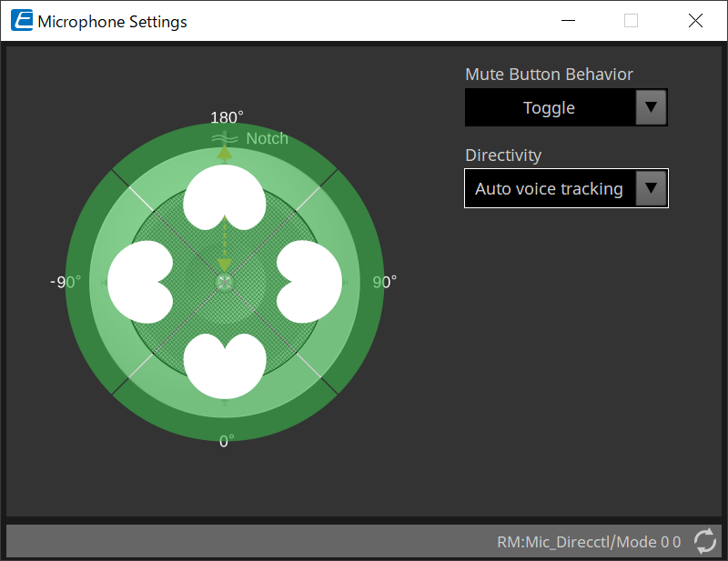This screenshot has height=561, width=728.
Task: Click the arrow beside the Toggle selection
Action: pyautogui.click(x=651, y=107)
